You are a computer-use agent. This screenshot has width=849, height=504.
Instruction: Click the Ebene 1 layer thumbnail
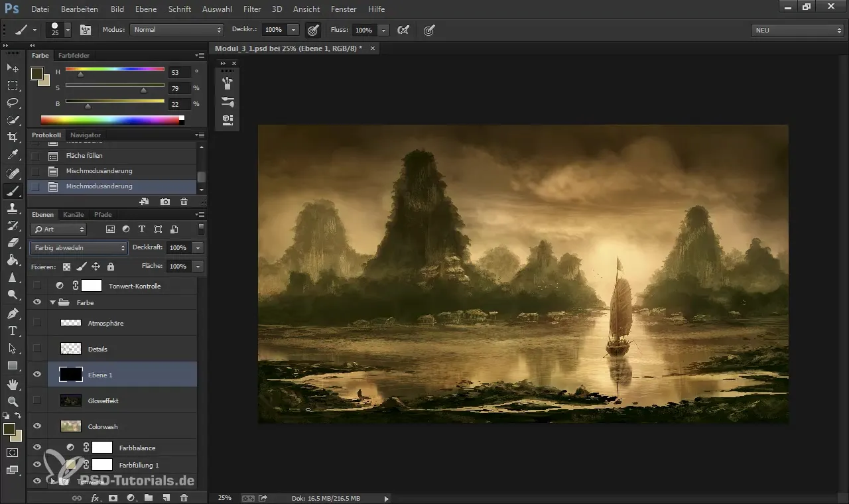(x=70, y=375)
